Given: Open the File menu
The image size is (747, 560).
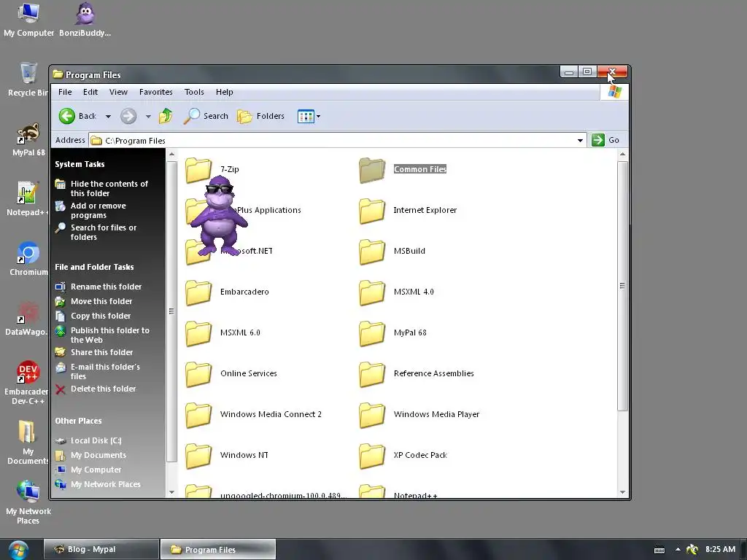Looking at the screenshot, I should click(65, 92).
